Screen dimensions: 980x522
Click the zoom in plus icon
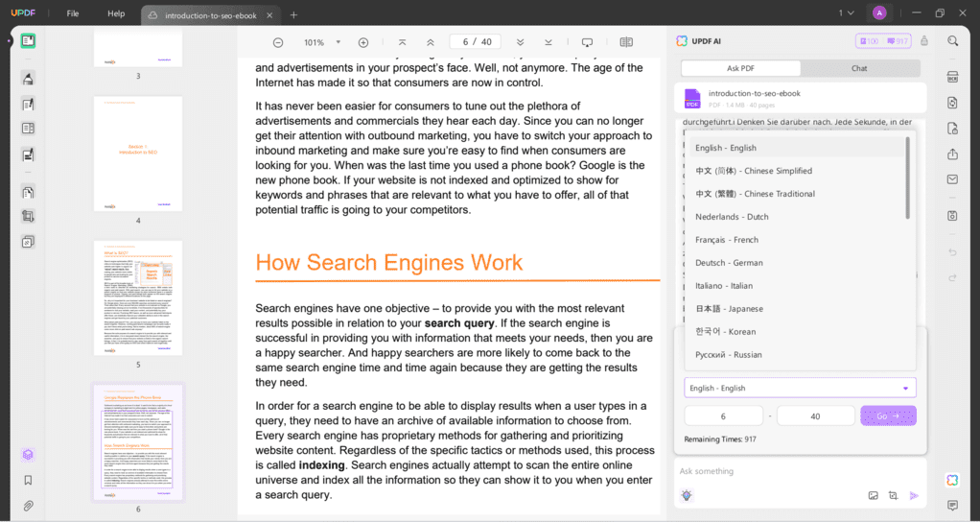point(363,42)
